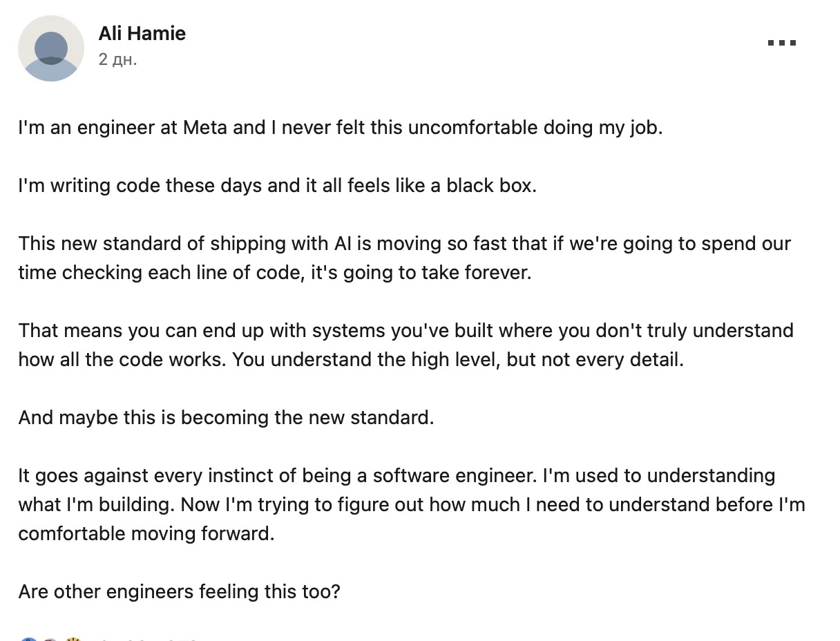Click Ali Hamie's profile avatar
The width and height of the screenshot is (840, 641).
tap(51, 48)
